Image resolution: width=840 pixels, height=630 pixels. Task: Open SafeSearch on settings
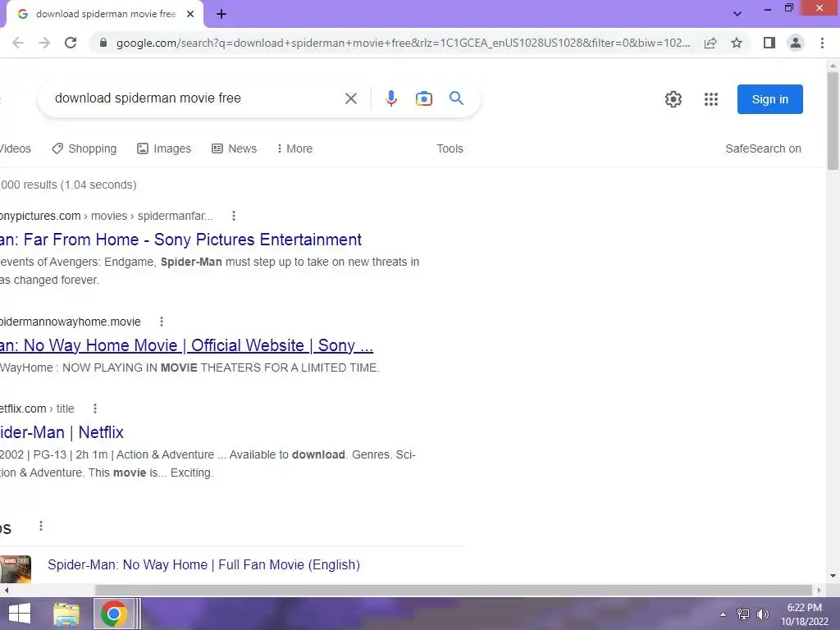point(763,149)
